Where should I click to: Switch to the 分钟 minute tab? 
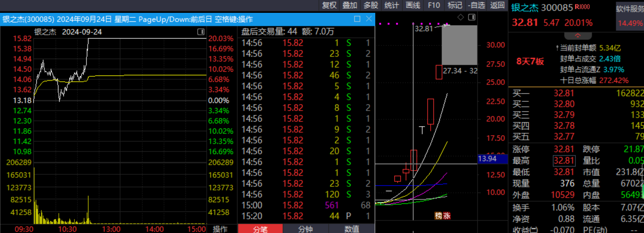click(306, 229)
